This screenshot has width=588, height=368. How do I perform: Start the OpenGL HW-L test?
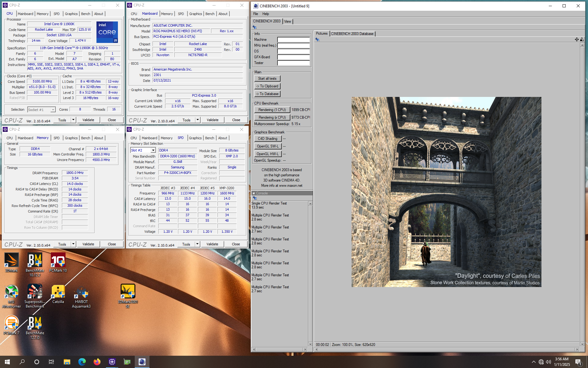point(268,154)
